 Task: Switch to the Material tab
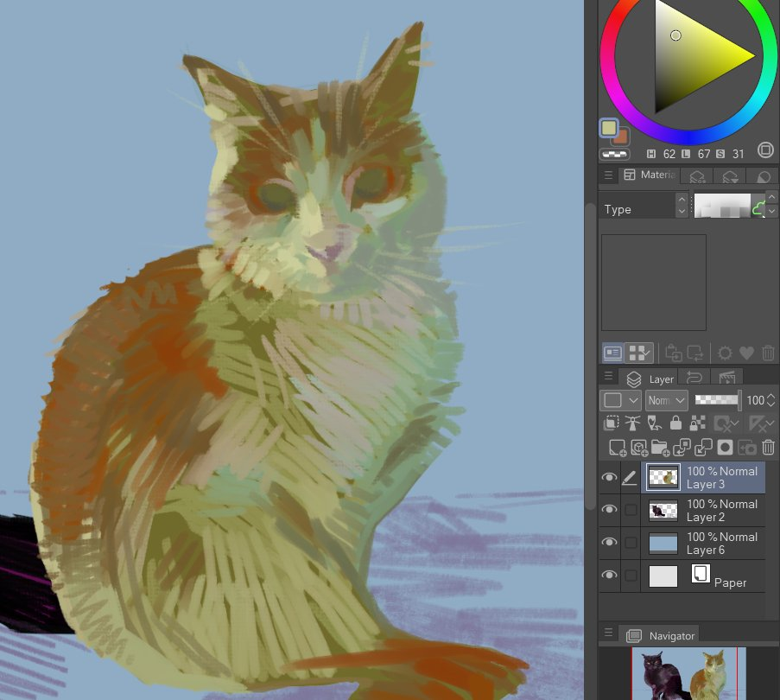point(650,175)
